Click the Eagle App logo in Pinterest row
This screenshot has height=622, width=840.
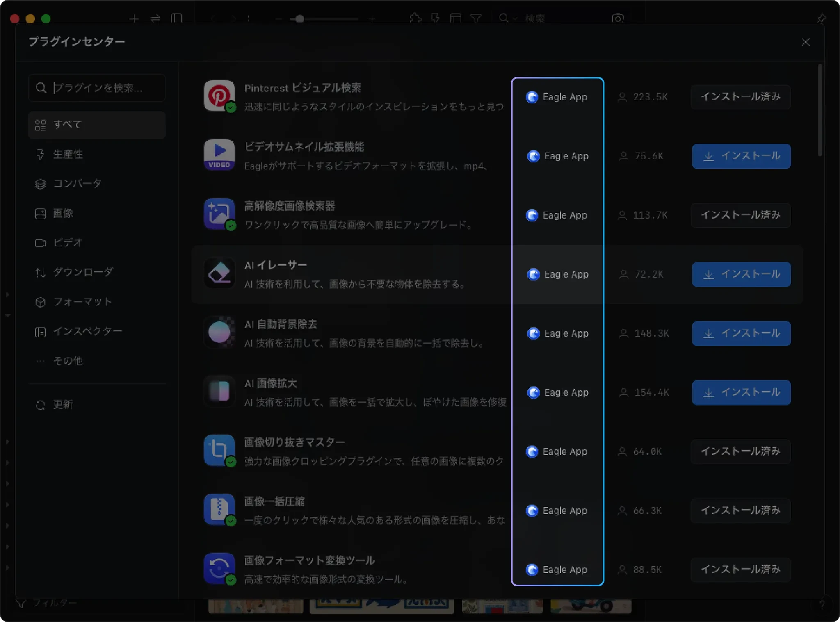532,97
